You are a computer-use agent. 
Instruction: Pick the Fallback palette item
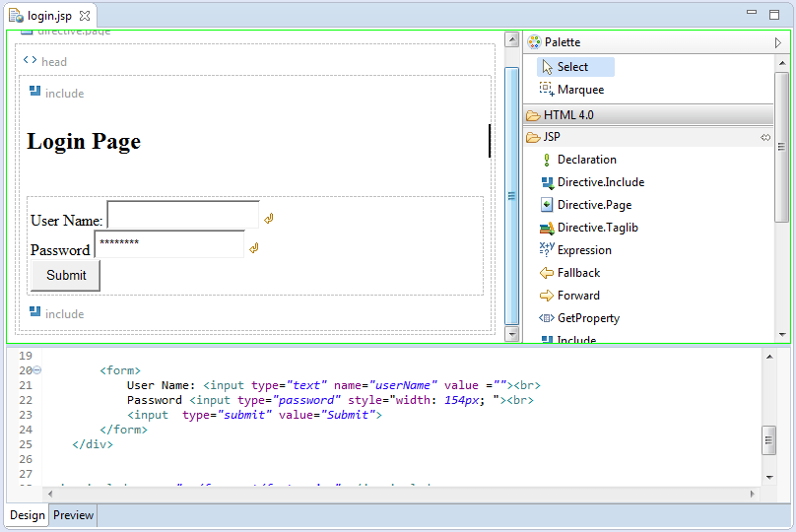[569, 273]
